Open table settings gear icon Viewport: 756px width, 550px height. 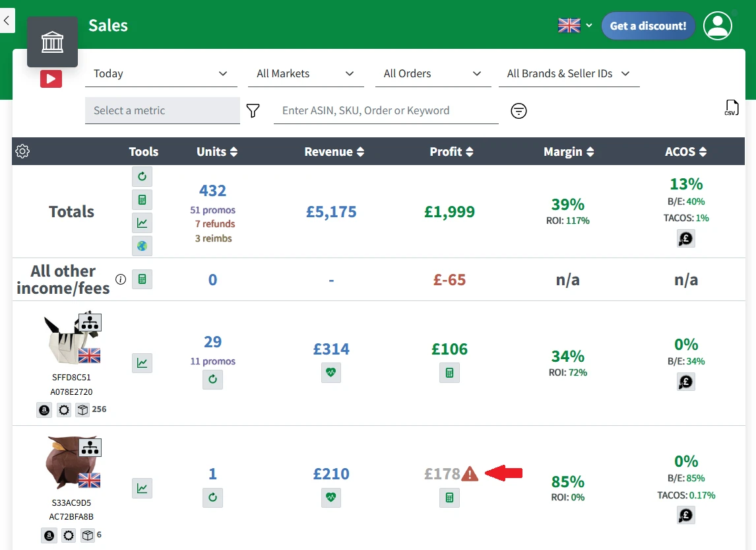click(22, 151)
